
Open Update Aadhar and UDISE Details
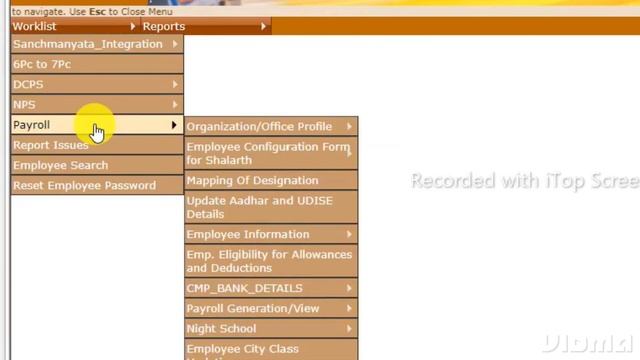pos(271,207)
